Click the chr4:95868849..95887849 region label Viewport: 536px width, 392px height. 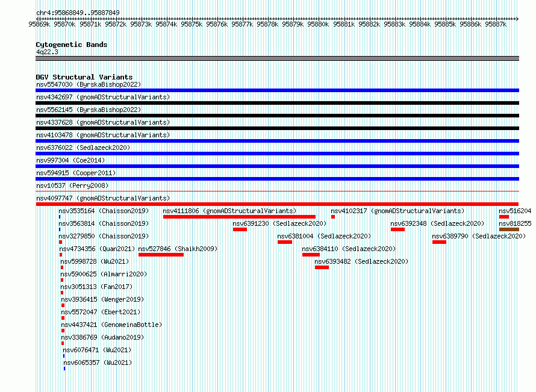point(78,13)
